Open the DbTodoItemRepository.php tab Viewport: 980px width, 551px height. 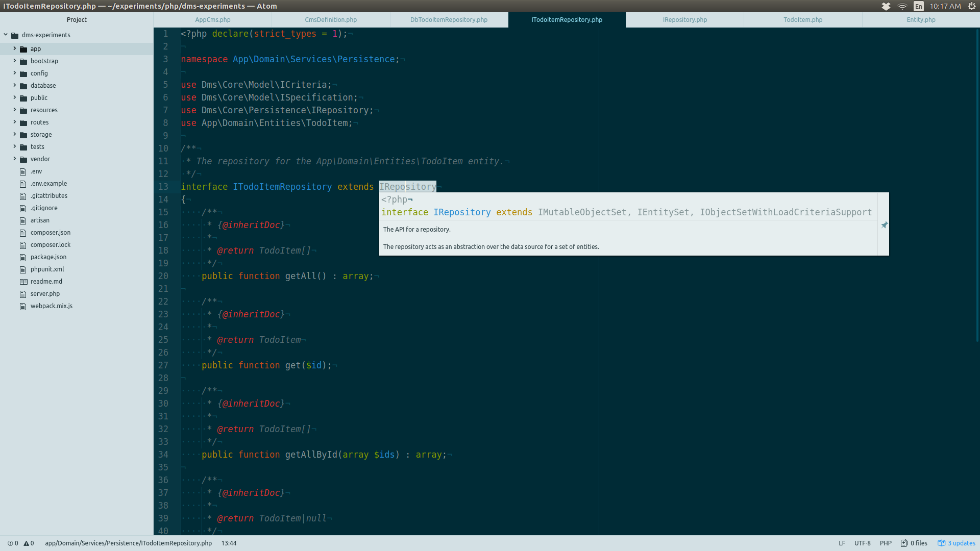(449, 19)
